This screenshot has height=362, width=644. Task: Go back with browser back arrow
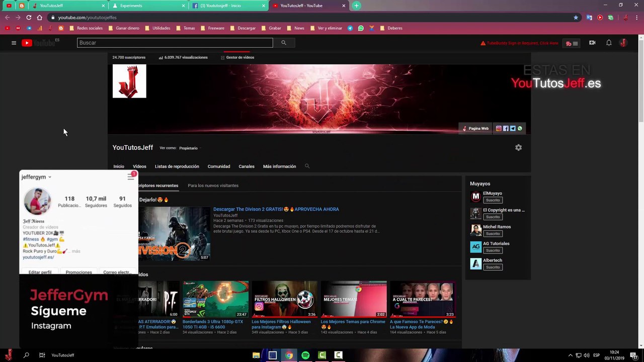click(x=7, y=17)
